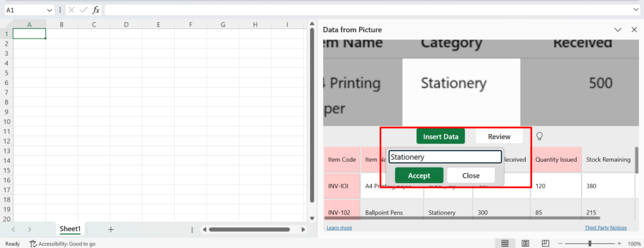The height and width of the screenshot is (248, 644).
Task: Select column A header
Action: [x=29, y=25]
